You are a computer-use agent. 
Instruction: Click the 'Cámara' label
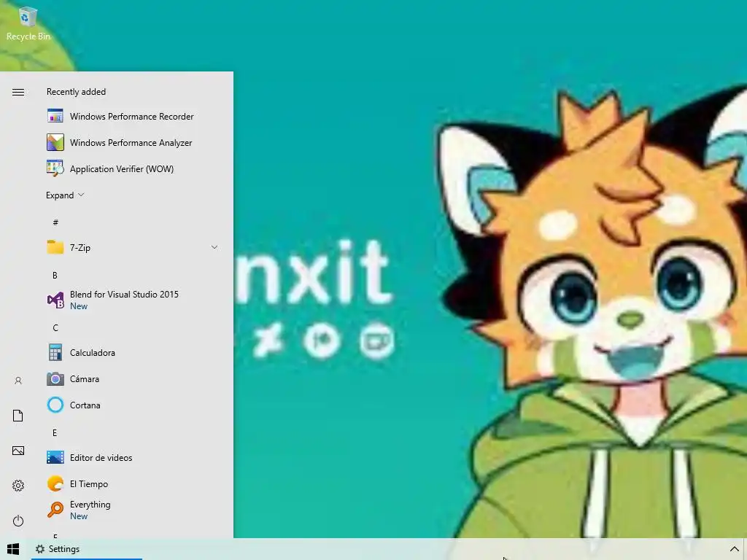[x=85, y=378]
